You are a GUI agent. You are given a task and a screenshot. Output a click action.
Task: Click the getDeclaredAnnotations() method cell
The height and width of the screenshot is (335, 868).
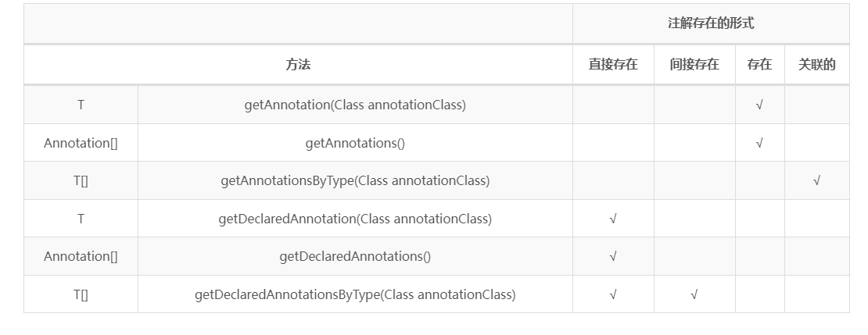click(355, 256)
